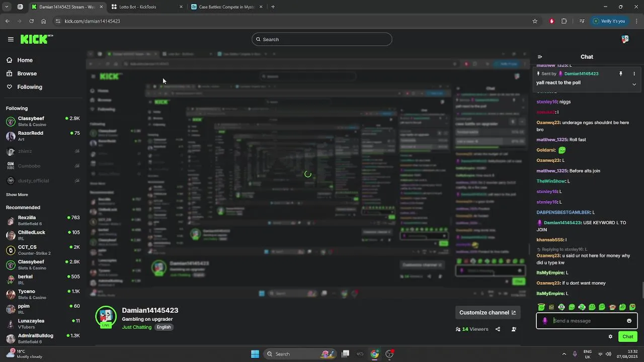Open the browser extensions puzzle icon
Screen dimensions: 644x362
[x=564, y=21]
